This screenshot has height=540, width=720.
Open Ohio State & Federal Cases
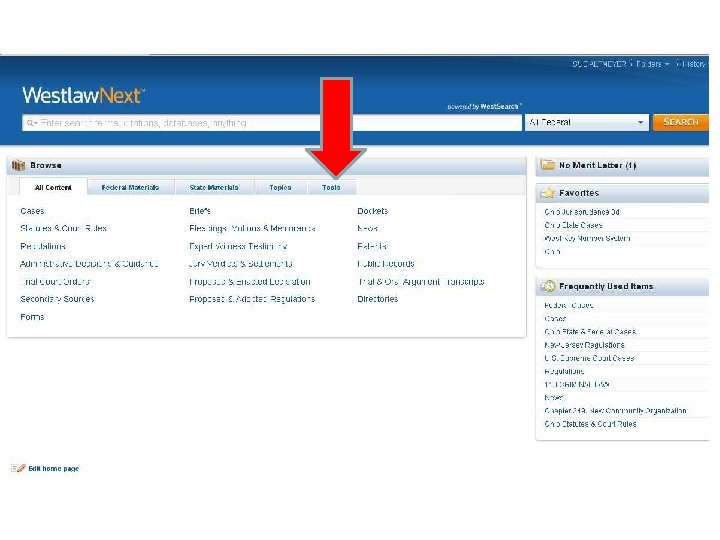(x=590, y=332)
